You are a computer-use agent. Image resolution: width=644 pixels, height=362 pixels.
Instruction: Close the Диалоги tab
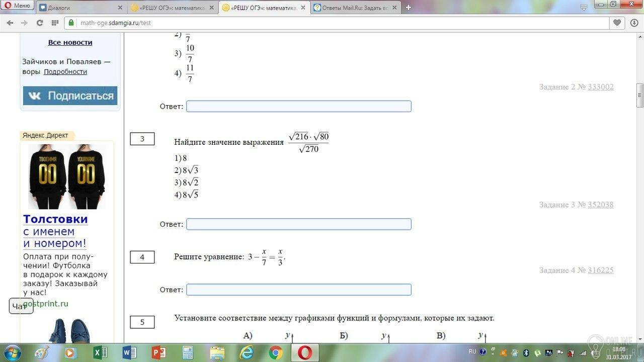coord(120,8)
